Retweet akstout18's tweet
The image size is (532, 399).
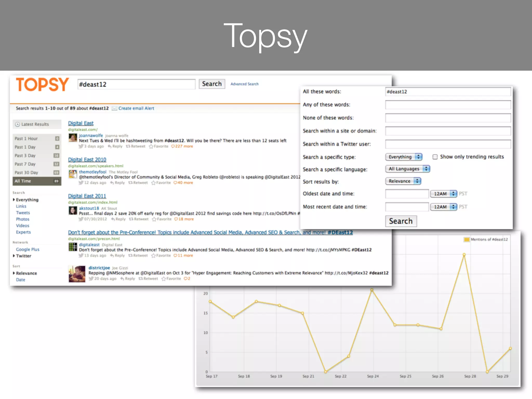click(x=139, y=219)
